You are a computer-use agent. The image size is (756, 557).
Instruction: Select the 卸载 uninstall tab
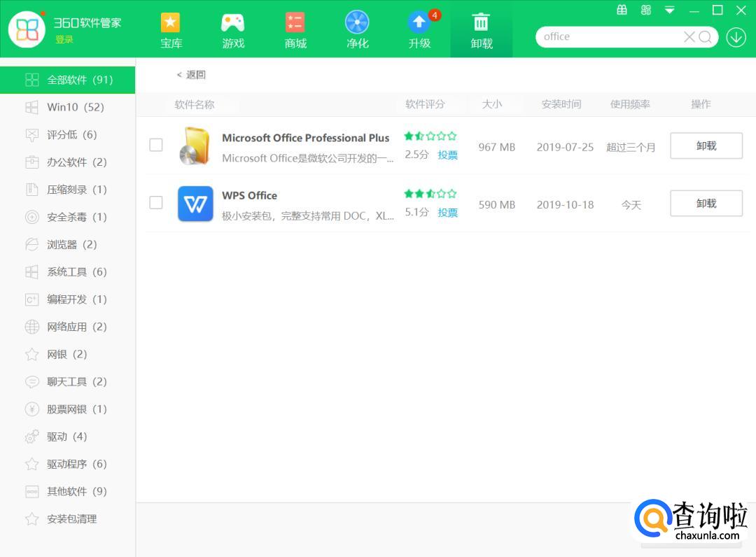[482, 29]
